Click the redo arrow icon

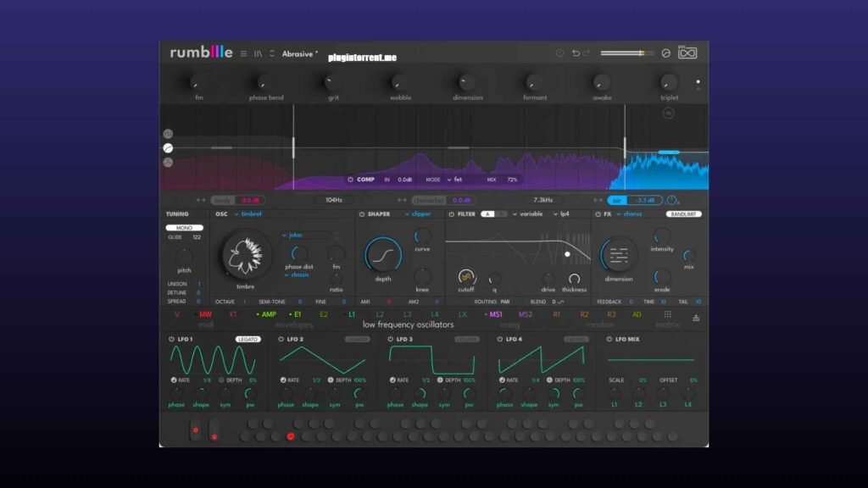pyautogui.click(x=587, y=53)
